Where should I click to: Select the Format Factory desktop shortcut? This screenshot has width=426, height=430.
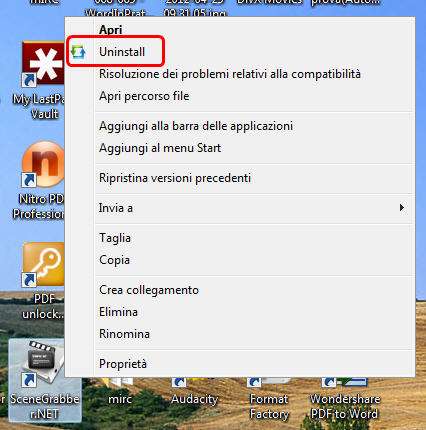(x=269, y=398)
